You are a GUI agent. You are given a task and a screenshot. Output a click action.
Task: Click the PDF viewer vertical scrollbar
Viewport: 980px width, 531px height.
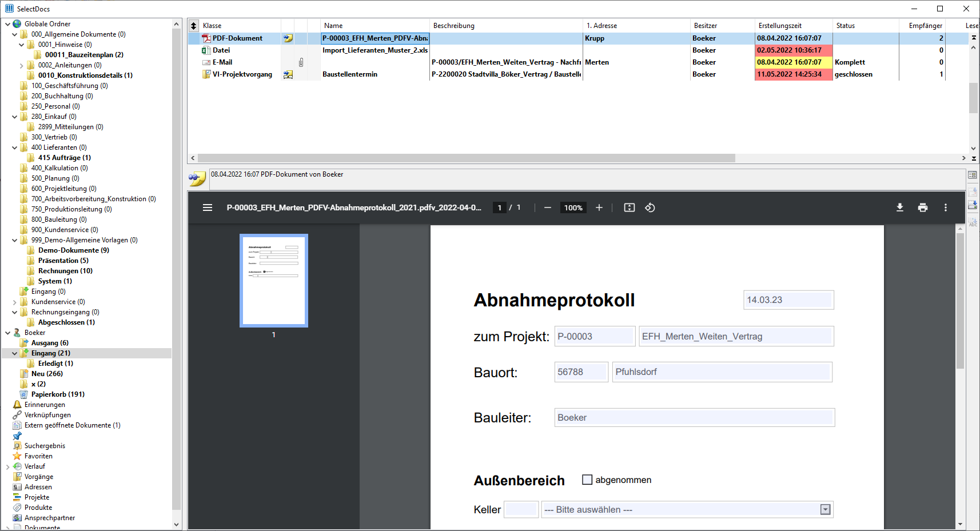tap(960, 300)
